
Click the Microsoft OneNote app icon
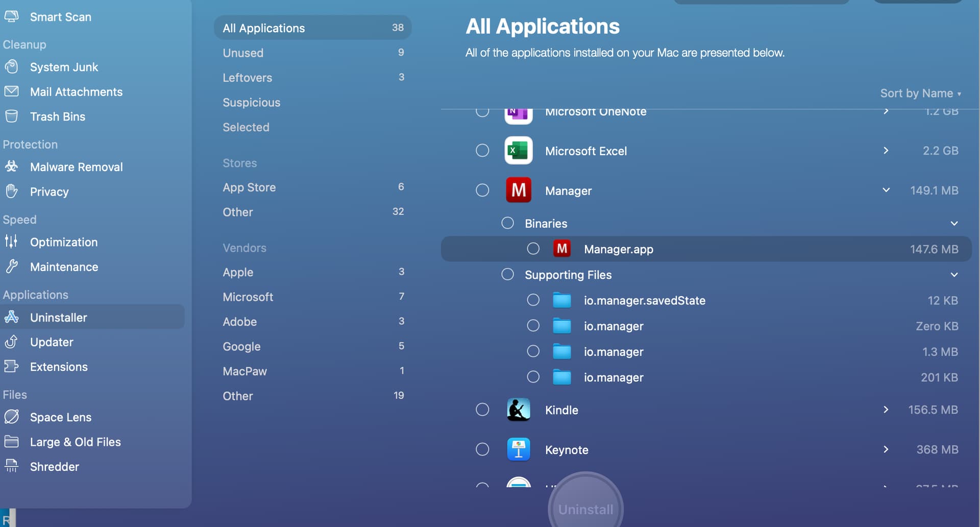[x=519, y=116]
